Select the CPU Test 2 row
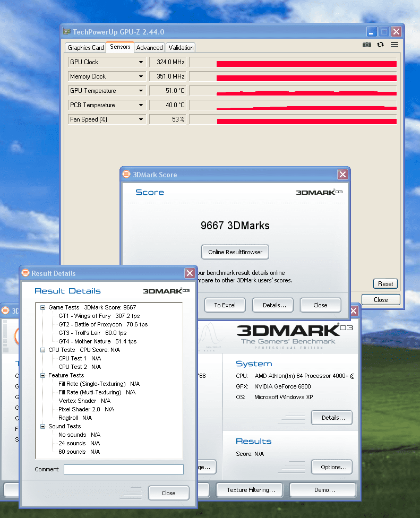This screenshot has height=518, width=420. pyautogui.click(x=80, y=367)
